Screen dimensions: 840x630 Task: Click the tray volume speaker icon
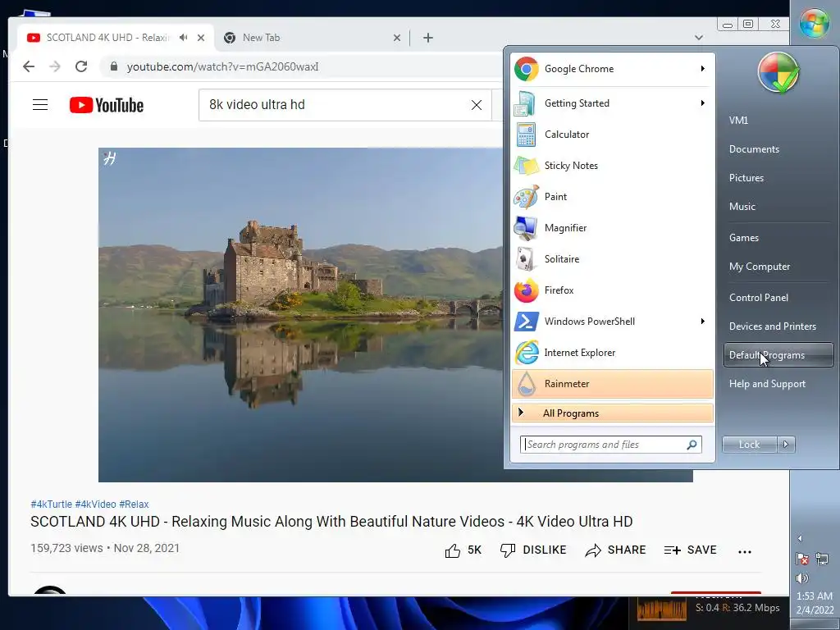coord(802,578)
